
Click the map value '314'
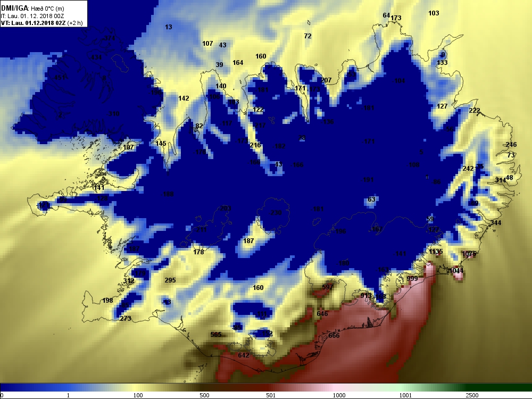[x=500, y=180]
